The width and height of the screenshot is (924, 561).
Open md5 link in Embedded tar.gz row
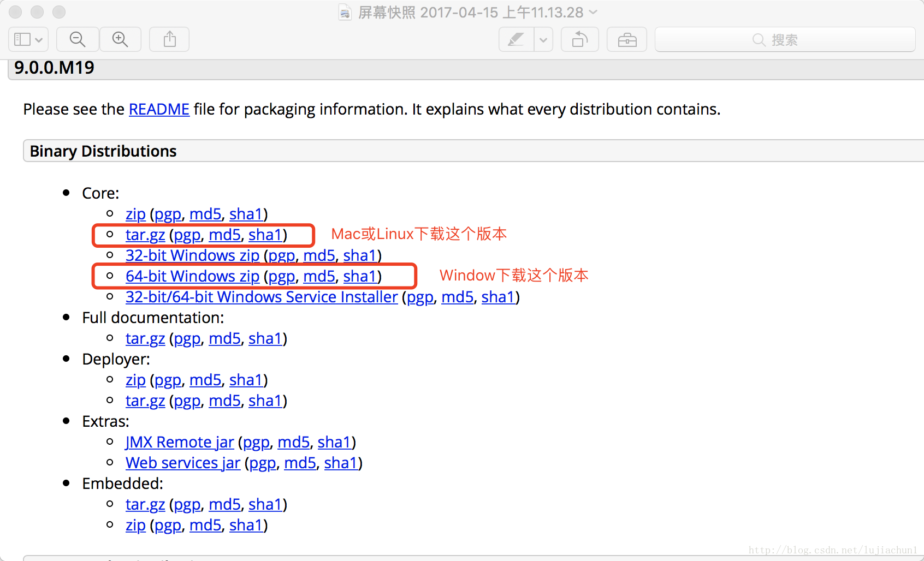pyautogui.click(x=224, y=504)
